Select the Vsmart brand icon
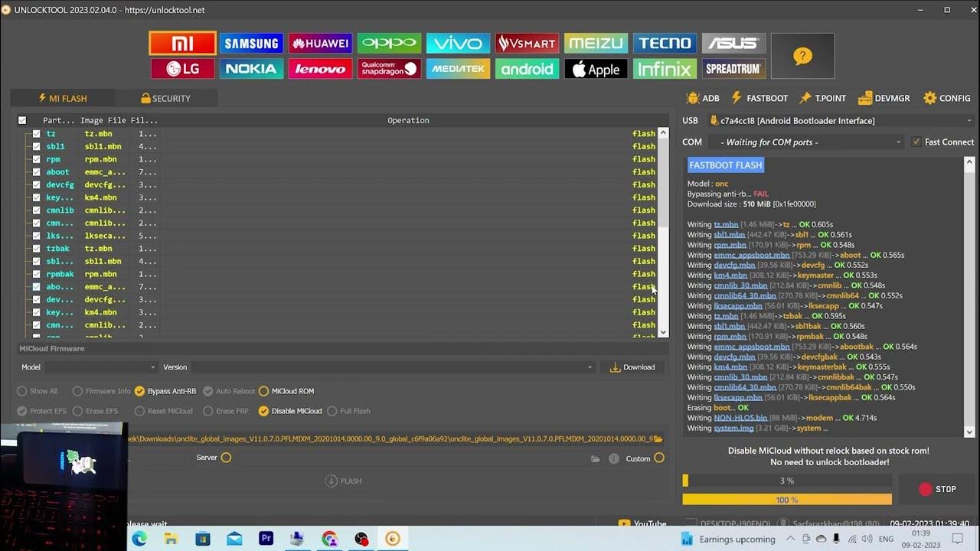 pos(527,43)
